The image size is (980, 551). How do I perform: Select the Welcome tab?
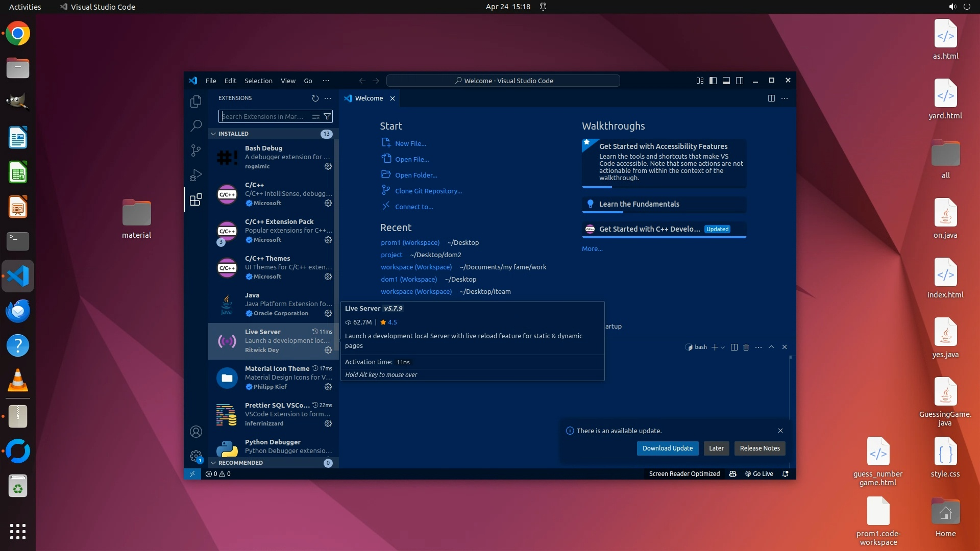click(369, 98)
